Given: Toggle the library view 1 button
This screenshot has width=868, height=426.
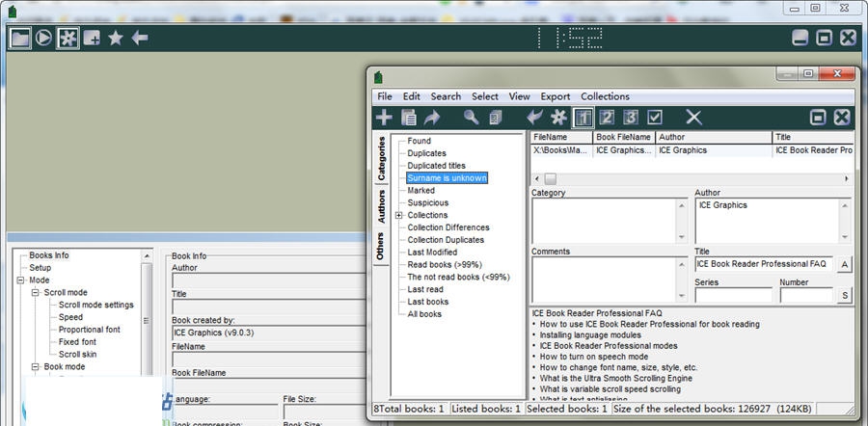Looking at the screenshot, I should tap(583, 117).
